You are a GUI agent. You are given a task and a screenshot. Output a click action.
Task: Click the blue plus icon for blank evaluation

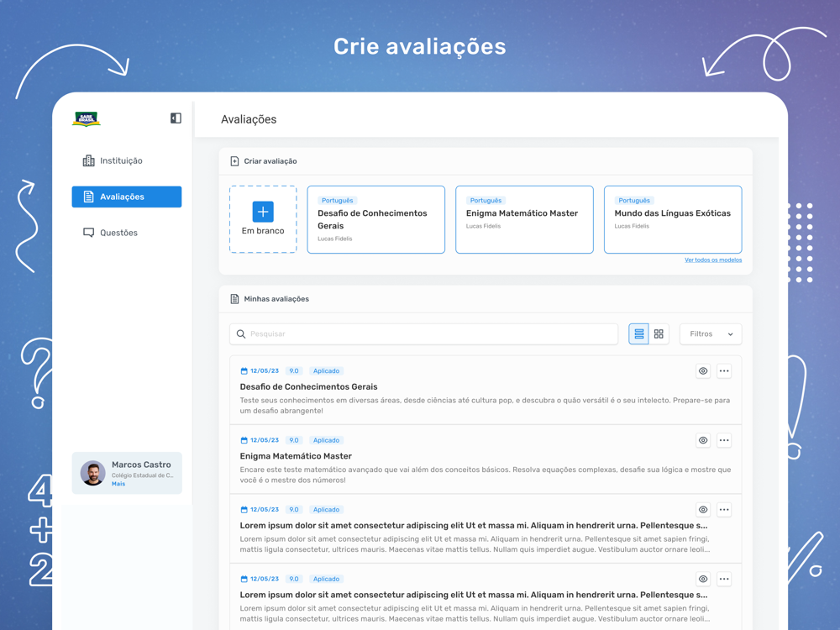click(x=263, y=212)
